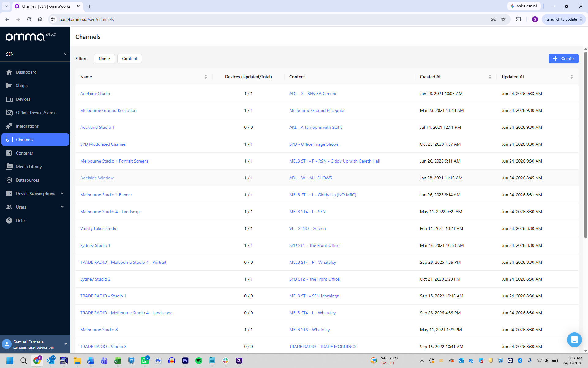The width and height of the screenshot is (588, 368).
Task: Expand Users submenu chevron
Action: click(x=62, y=207)
